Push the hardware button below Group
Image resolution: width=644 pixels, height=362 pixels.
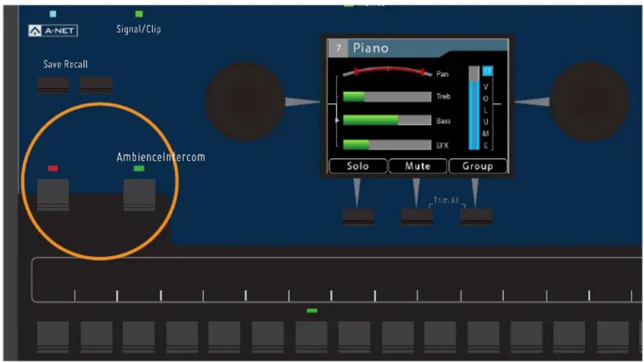click(477, 216)
